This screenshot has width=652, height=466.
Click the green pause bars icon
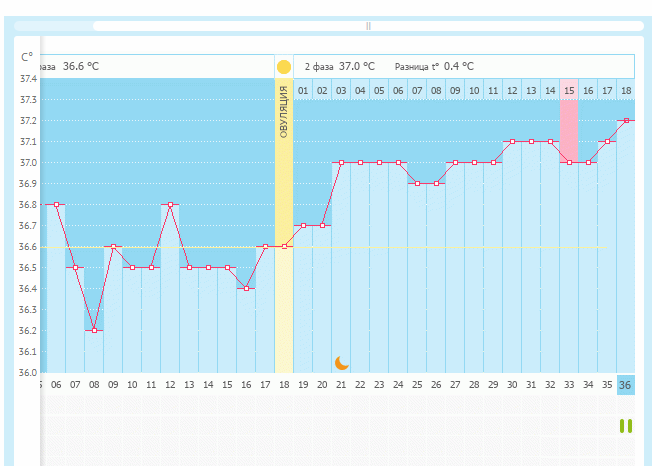tap(626, 426)
